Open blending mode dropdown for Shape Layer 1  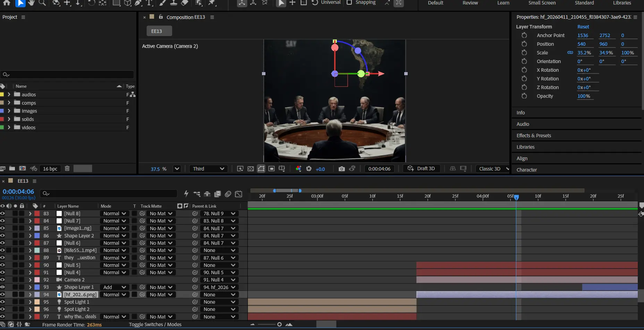114,287
